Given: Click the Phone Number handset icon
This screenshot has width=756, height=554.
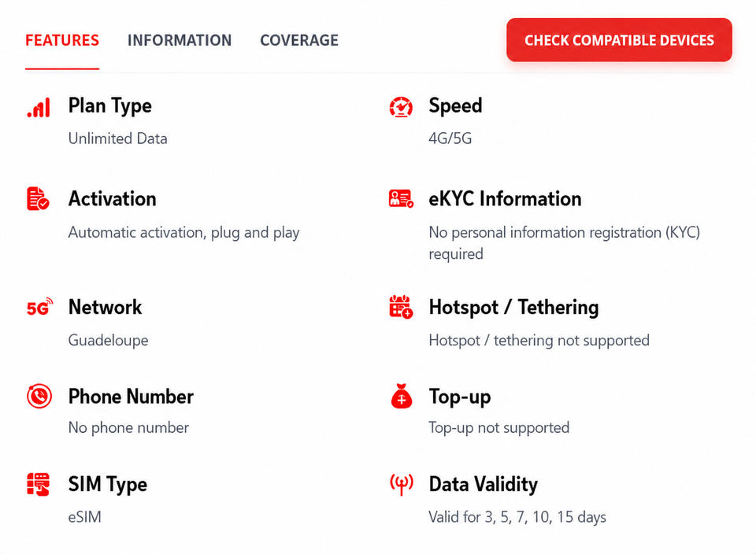Looking at the screenshot, I should coord(39,396).
